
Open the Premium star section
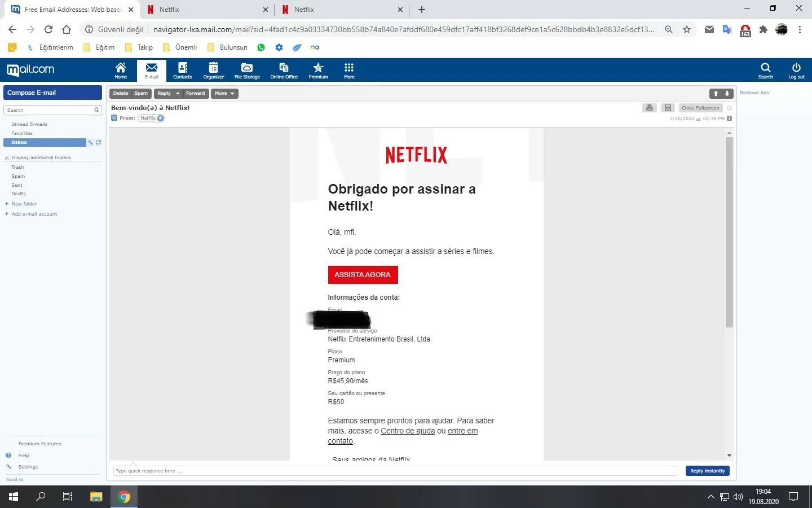[318, 71]
